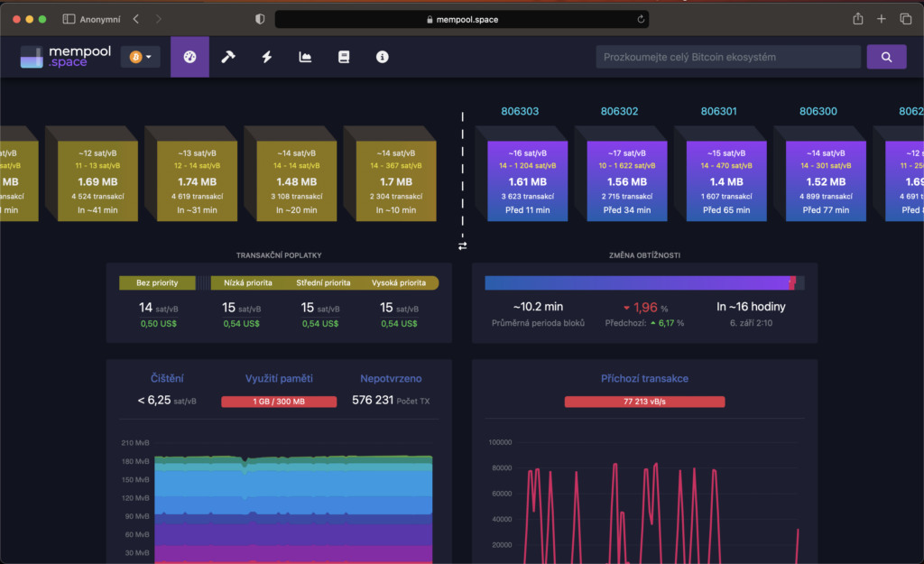The image size is (924, 564).
Task: Click the purple search magnifier button
Action: pos(886,57)
